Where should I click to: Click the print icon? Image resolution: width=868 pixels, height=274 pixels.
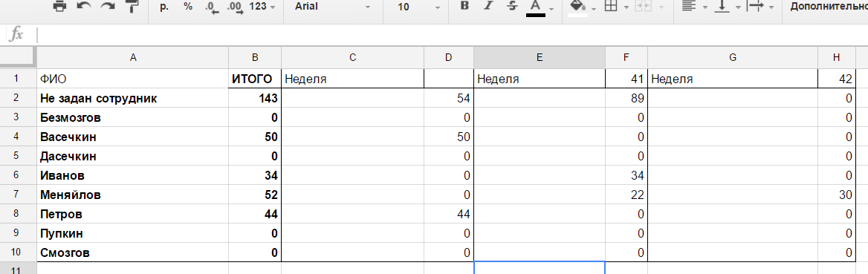pos(59,7)
